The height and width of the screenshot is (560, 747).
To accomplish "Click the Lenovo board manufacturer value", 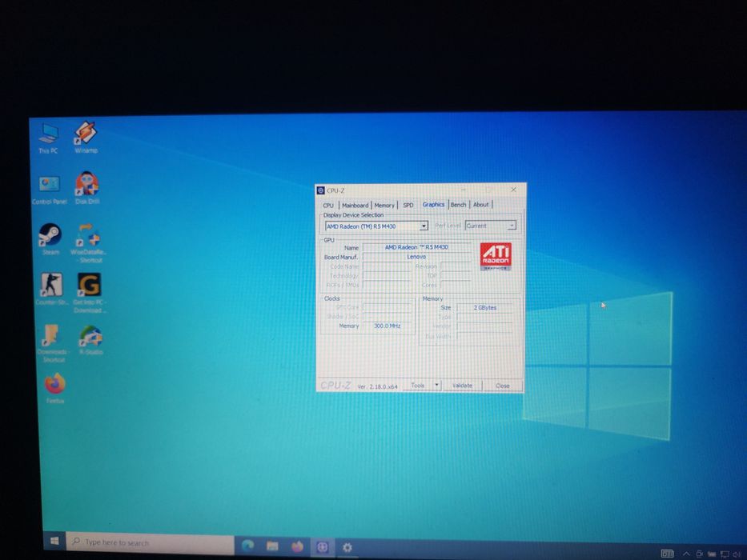I will point(416,257).
